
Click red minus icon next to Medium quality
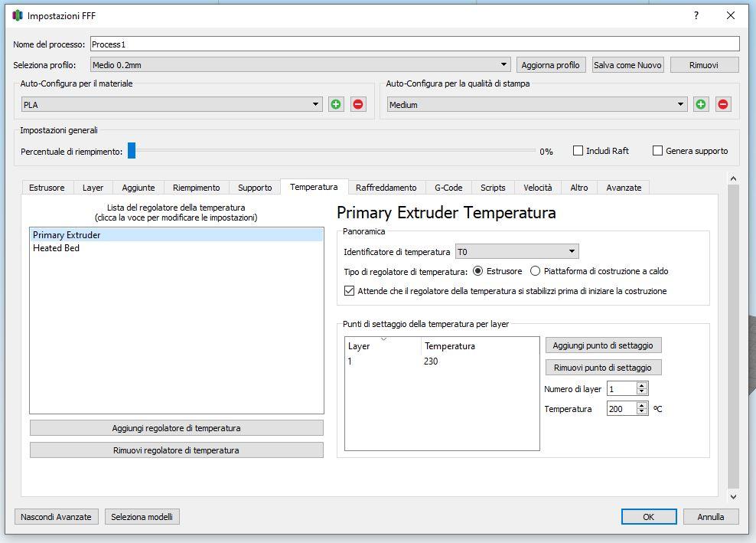tap(723, 104)
